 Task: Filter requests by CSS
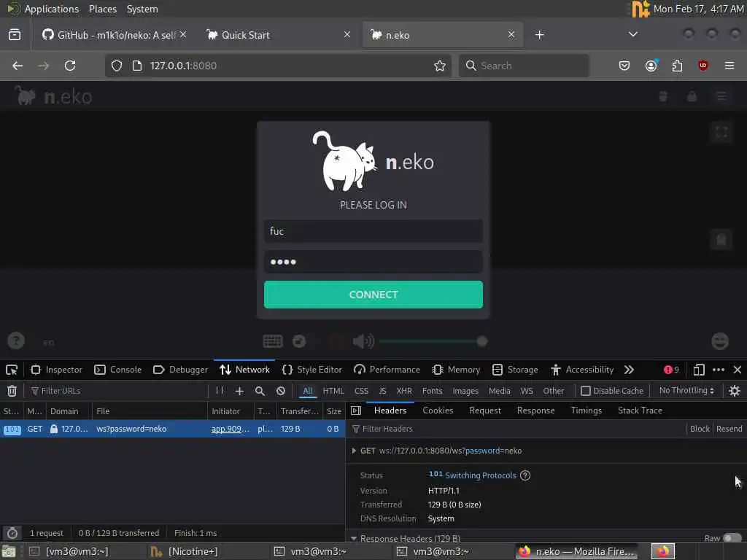click(361, 391)
